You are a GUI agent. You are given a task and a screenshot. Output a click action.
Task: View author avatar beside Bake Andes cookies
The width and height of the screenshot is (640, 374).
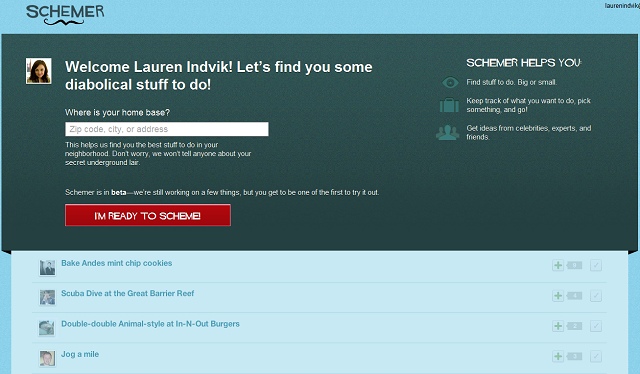coord(47,268)
